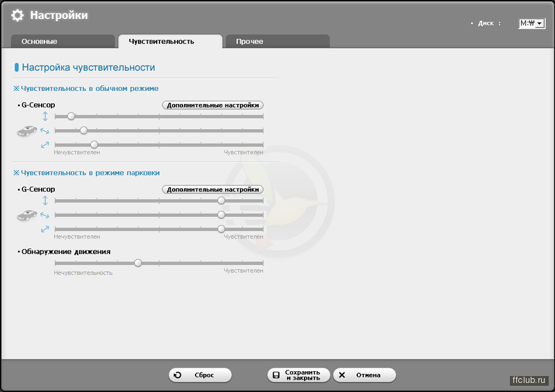Image resolution: width=555 pixels, height=392 pixels.
Task: Click the car icon in normal mode section
Action: [x=27, y=131]
